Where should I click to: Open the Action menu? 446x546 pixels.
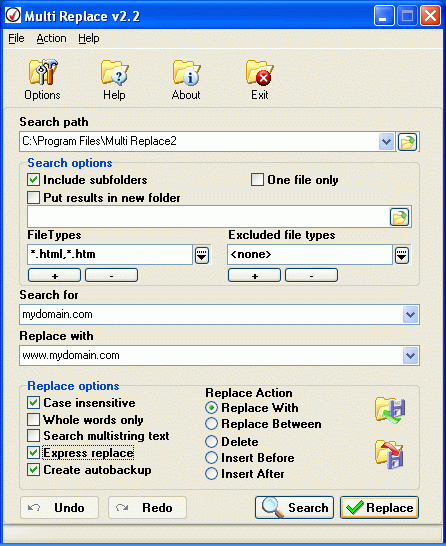pyautogui.click(x=52, y=38)
